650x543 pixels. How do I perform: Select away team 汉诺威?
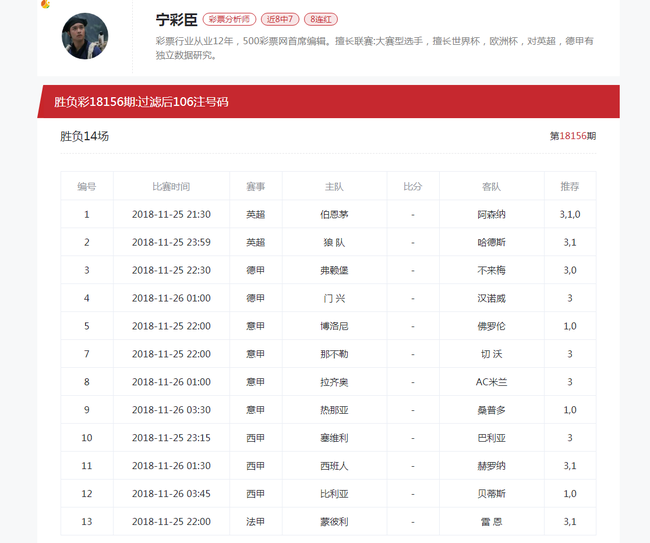click(x=492, y=298)
